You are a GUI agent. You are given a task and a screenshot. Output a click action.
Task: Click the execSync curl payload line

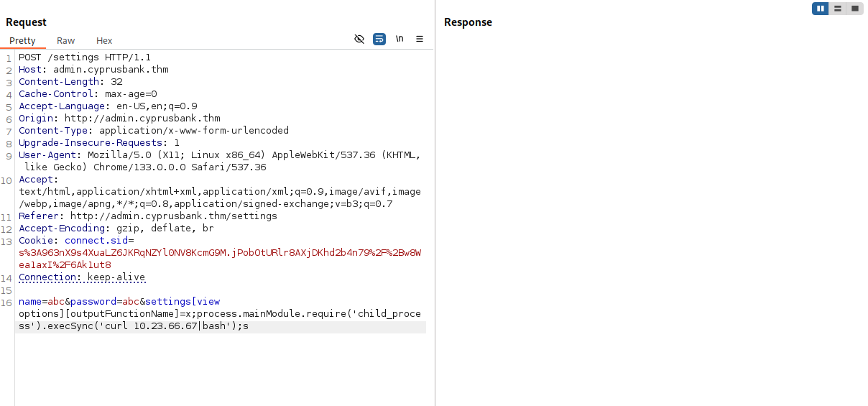click(134, 326)
